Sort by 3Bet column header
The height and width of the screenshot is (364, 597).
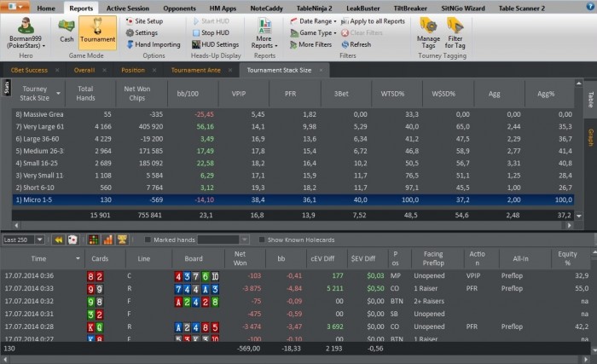(x=341, y=93)
